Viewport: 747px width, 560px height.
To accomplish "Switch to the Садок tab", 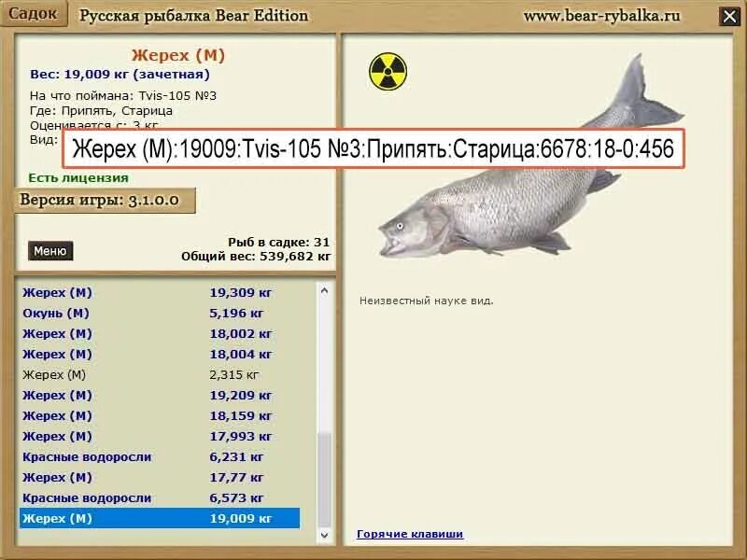I will click(35, 12).
